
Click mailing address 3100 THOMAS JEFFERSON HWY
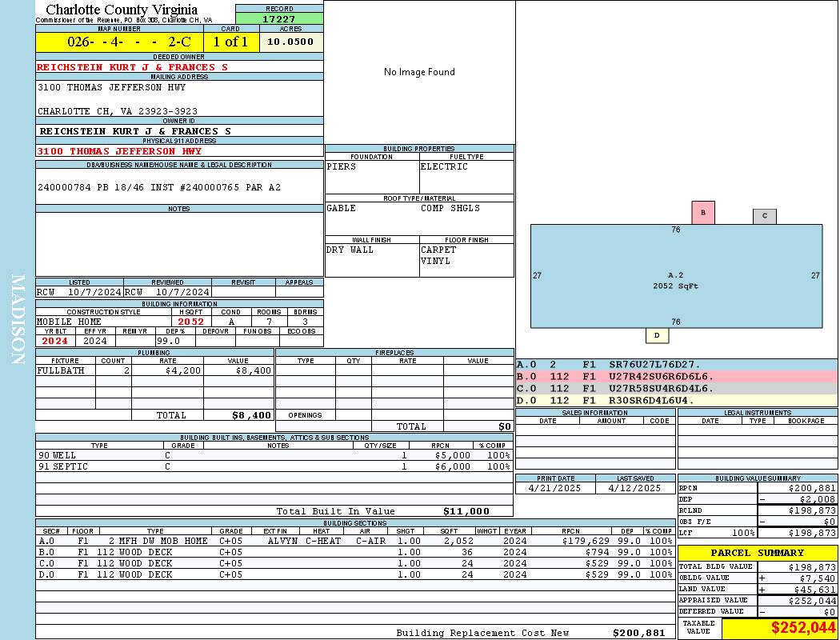point(111,86)
